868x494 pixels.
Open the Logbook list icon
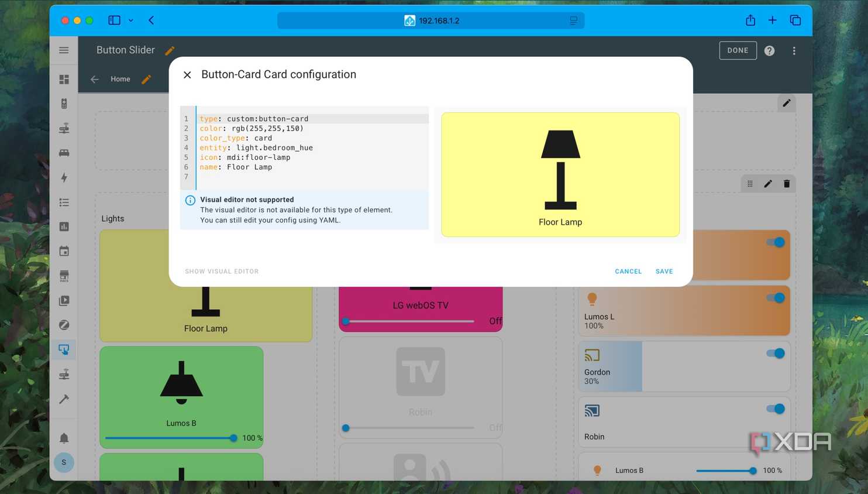[x=64, y=203]
